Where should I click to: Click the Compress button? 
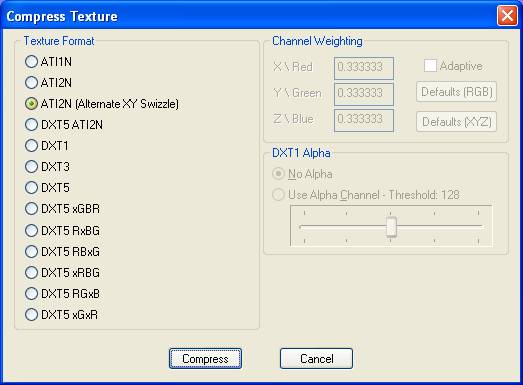point(205,359)
